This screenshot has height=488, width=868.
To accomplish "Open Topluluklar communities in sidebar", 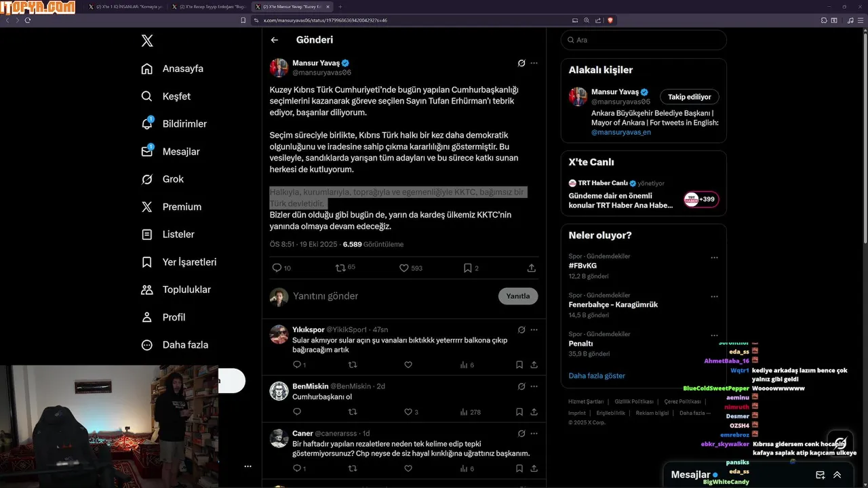I will point(176,289).
